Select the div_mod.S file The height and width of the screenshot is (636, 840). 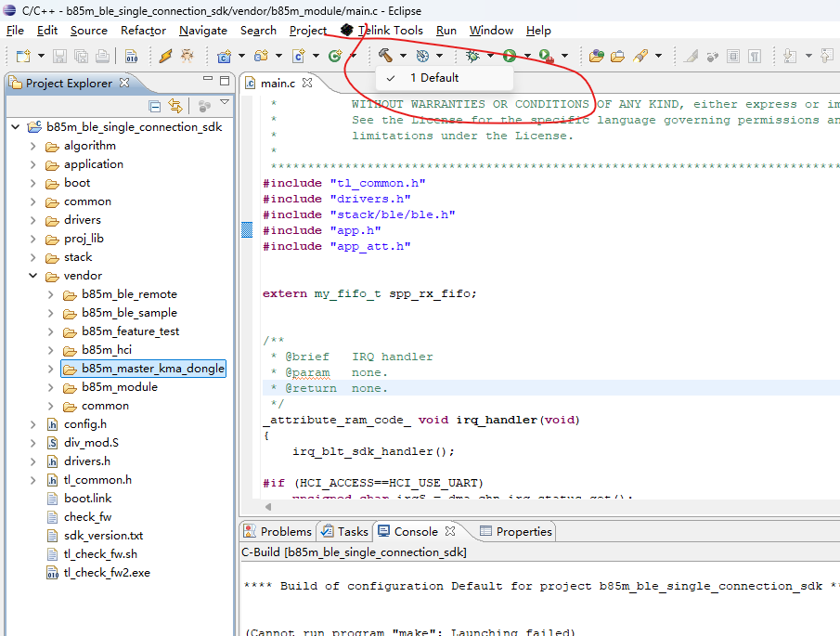pos(91,443)
